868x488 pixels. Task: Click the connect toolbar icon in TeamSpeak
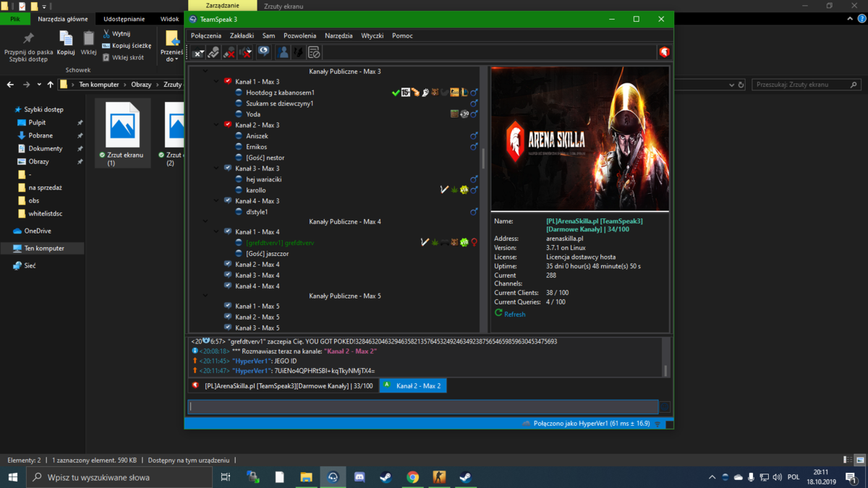coord(198,52)
